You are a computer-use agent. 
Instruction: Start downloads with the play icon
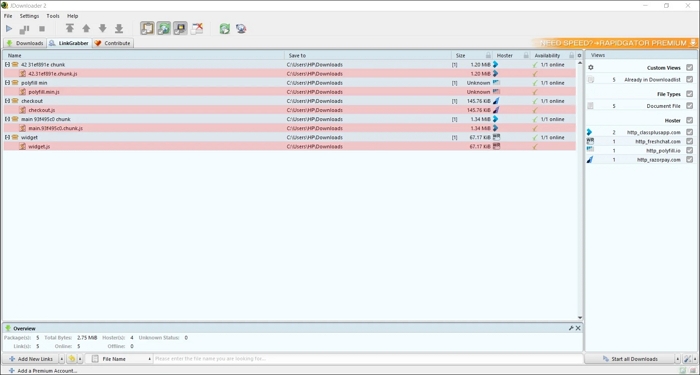tap(9, 29)
